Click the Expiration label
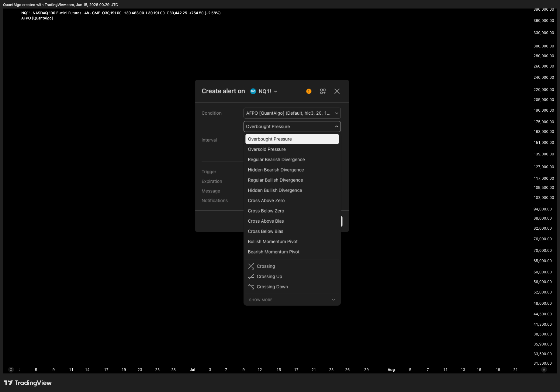Image resolution: width=560 pixels, height=392 pixels. click(x=212, y=181)
